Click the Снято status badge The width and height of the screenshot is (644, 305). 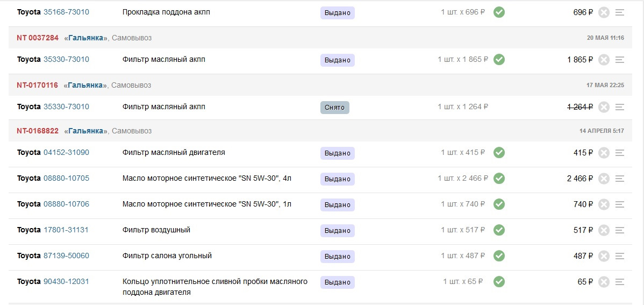(x=335, y=108)
